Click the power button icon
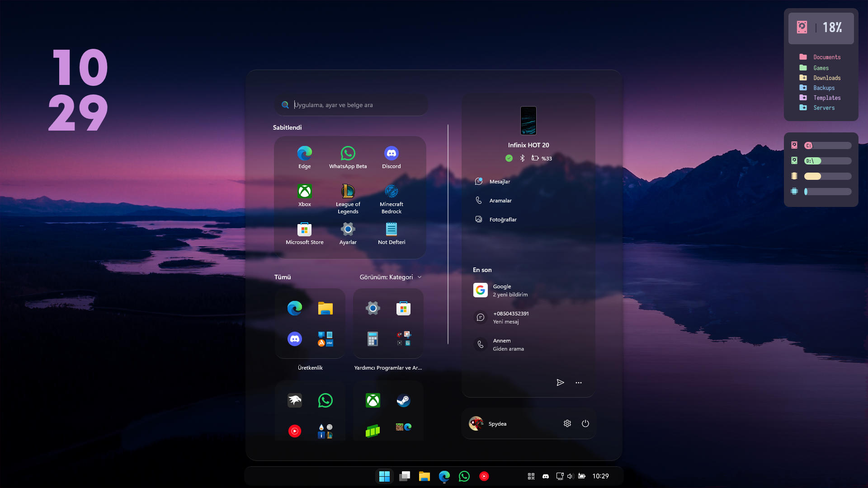Screen dimensions: 868x488 click(585, 423)
